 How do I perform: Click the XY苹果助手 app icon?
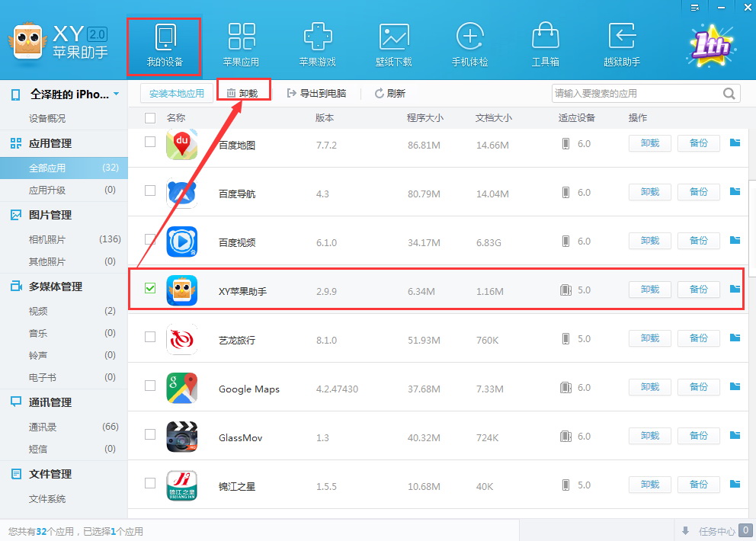(182, 290)
